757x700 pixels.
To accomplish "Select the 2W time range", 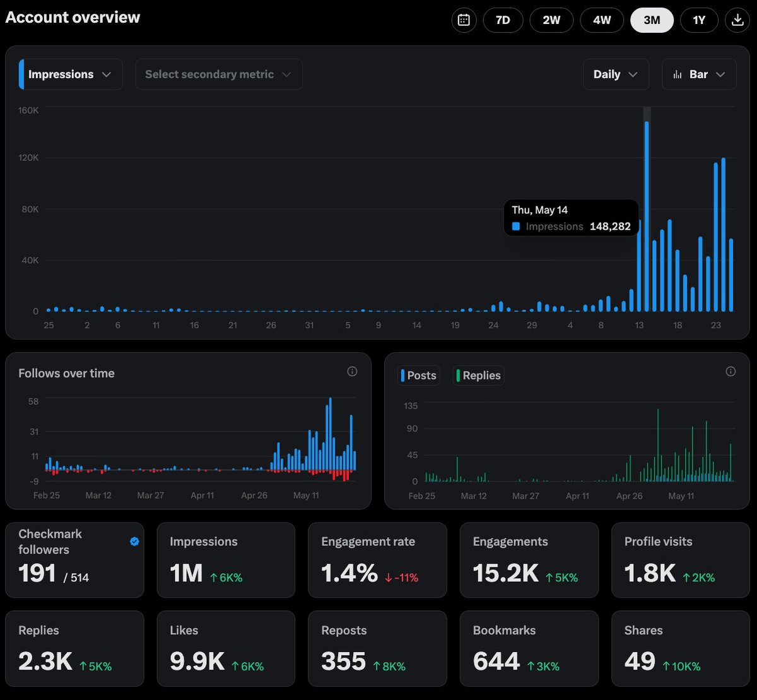I will 552,20.
